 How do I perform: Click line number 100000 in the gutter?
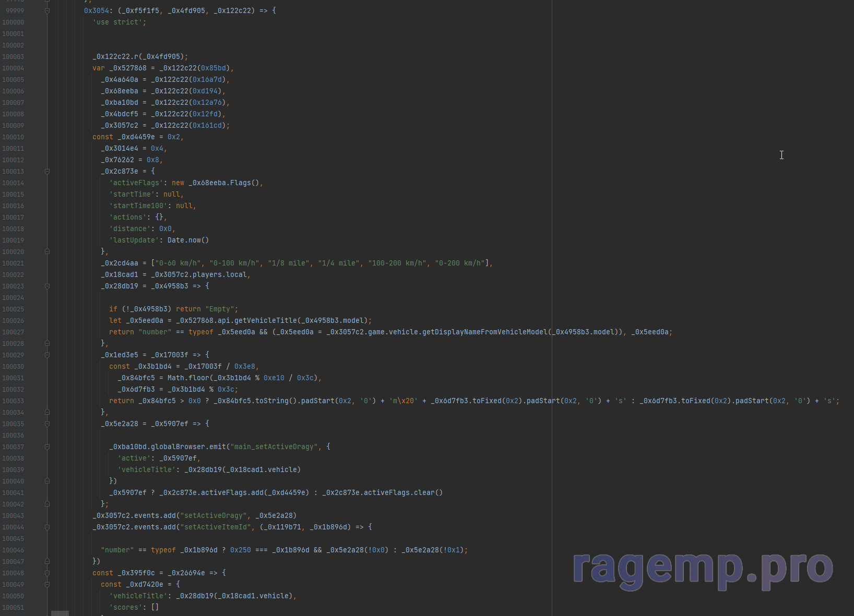pyautogui.click(x=13, y=22)
